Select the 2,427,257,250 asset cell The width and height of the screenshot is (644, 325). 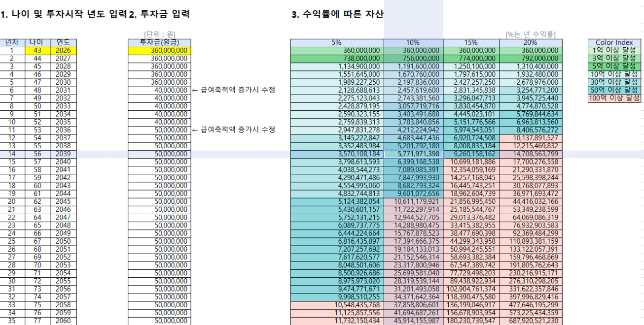(471, 82)
